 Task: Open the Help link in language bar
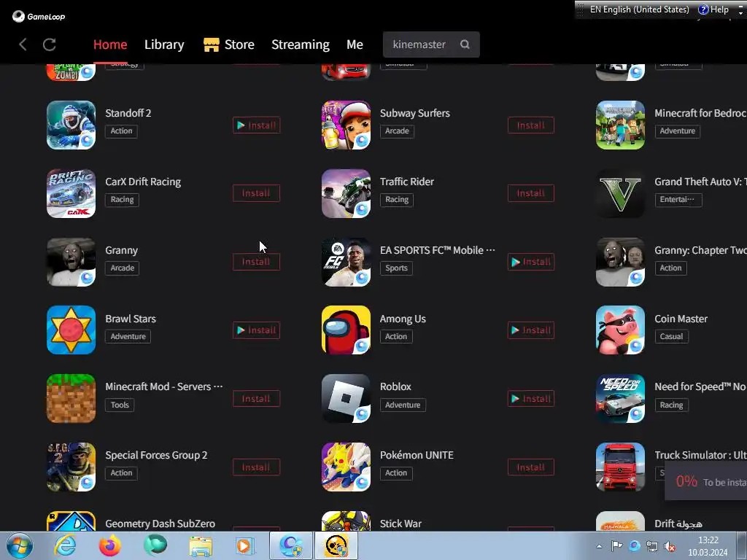point(713,9)
